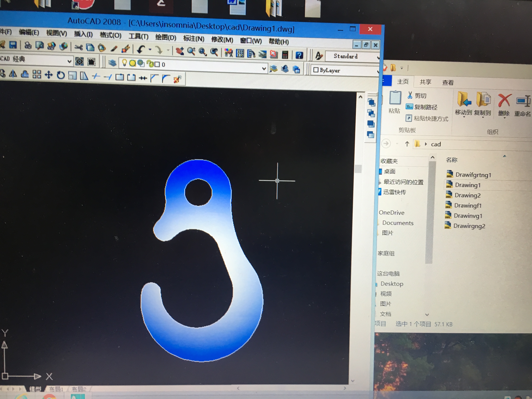
Task: Click the Pan realtime hand icon
Action: click(180, 51)
